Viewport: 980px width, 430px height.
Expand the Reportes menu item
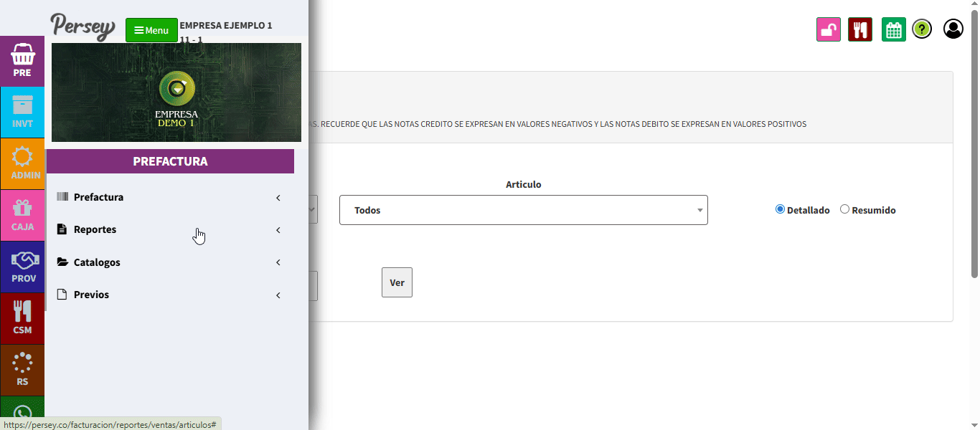[95, 230]
